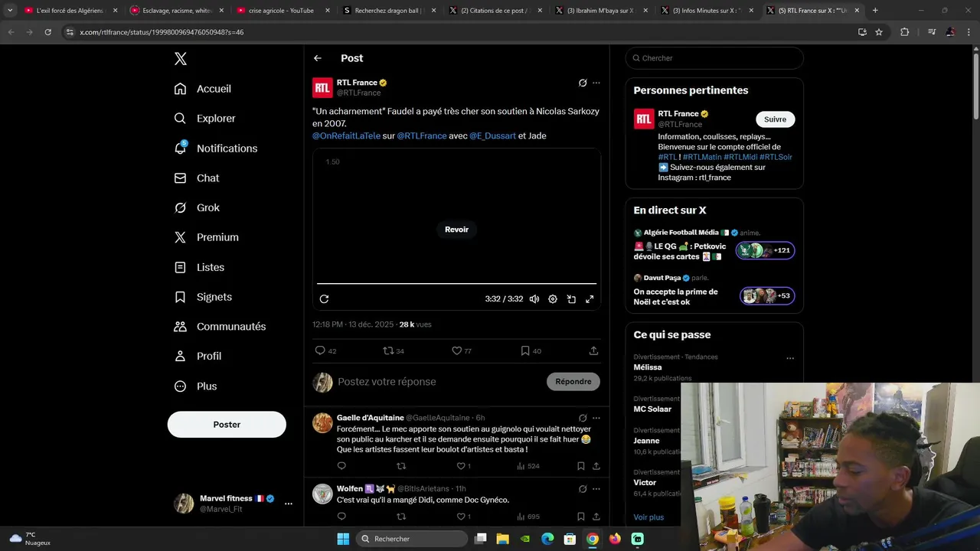Click the Revoir button on video
This screenshot has height=551, width=980.
456,230
